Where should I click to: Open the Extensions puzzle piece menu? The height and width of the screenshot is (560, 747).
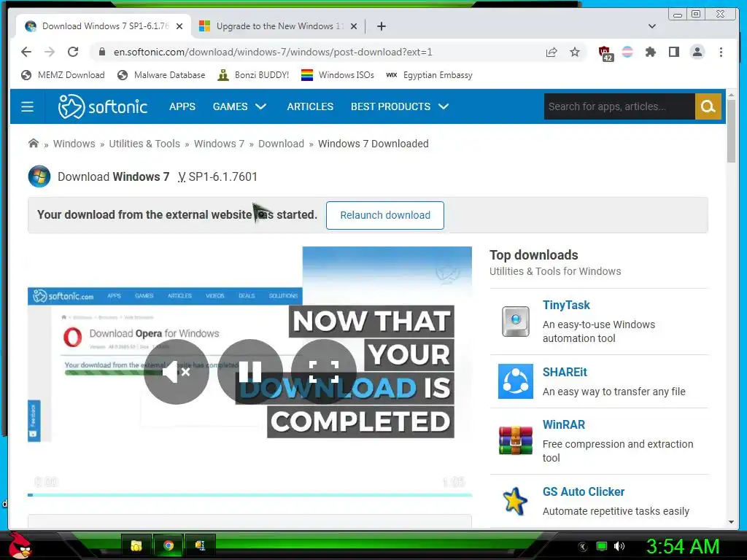[x=650, y=52]
